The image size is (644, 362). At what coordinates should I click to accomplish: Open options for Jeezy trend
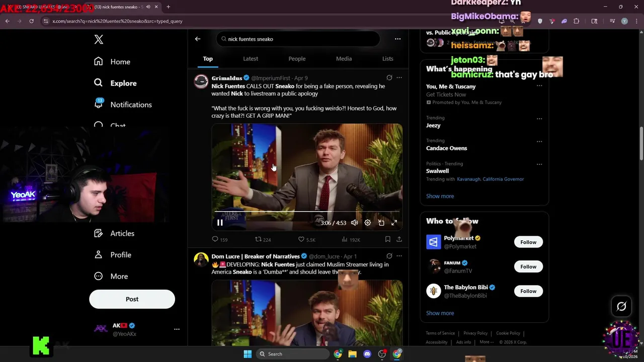click(x=539, y=119)
